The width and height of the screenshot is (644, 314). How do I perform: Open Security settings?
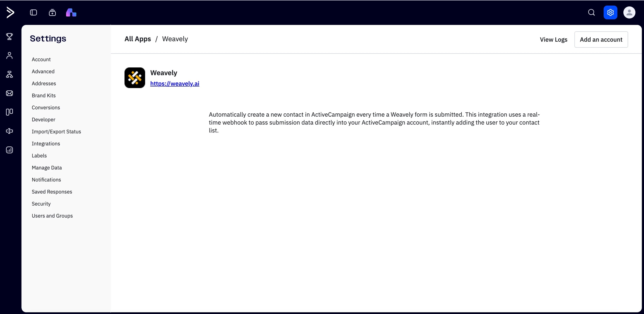coord(41,204)
